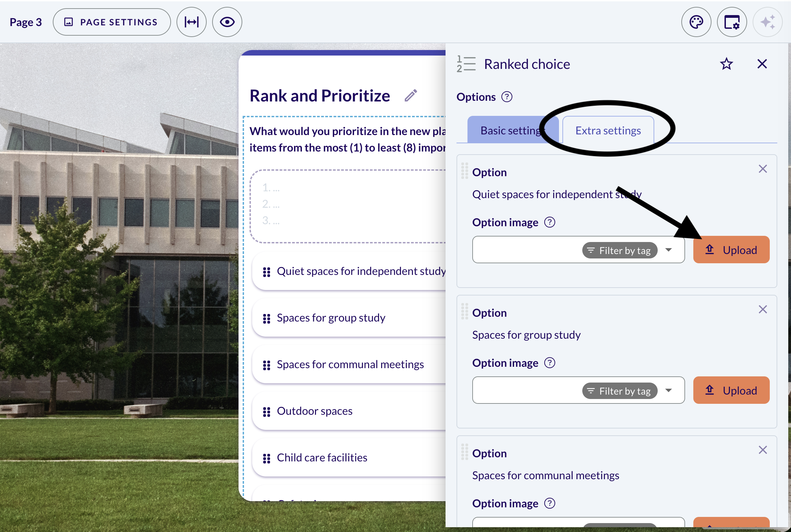Open Option image help for group study
The width and height of the screenshot is (791, 532).
pyautogui.click(x=550, y=363)
